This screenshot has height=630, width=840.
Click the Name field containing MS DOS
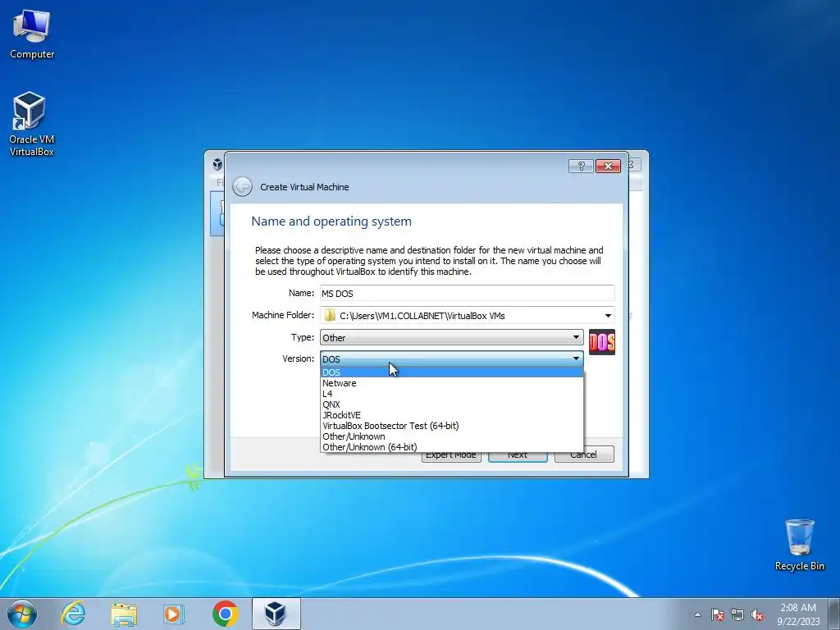[467, 293]
